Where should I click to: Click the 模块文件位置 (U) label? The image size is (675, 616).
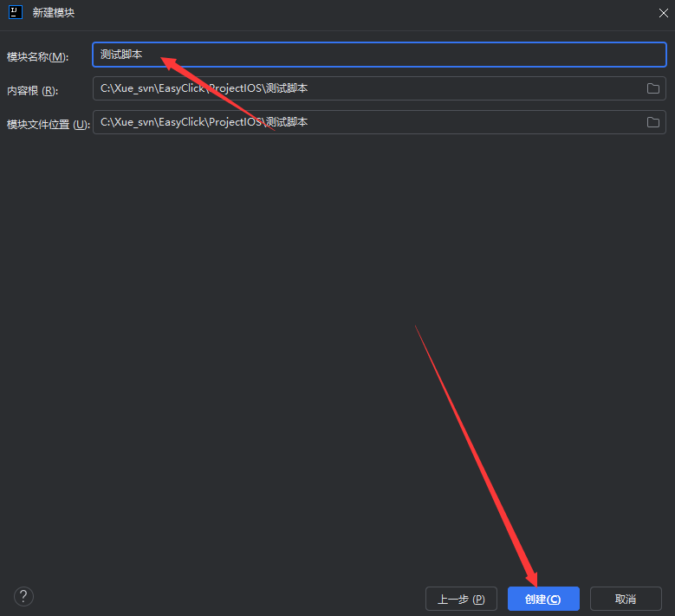point(48,125)
